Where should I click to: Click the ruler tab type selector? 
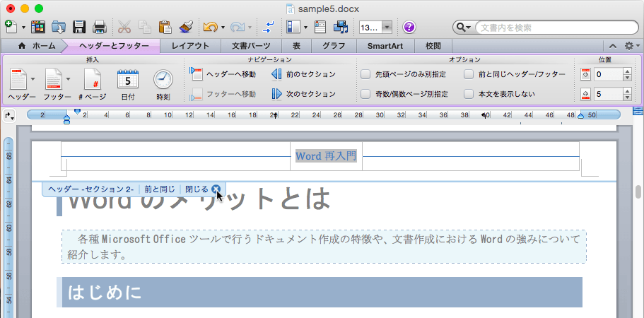(8, 116)
